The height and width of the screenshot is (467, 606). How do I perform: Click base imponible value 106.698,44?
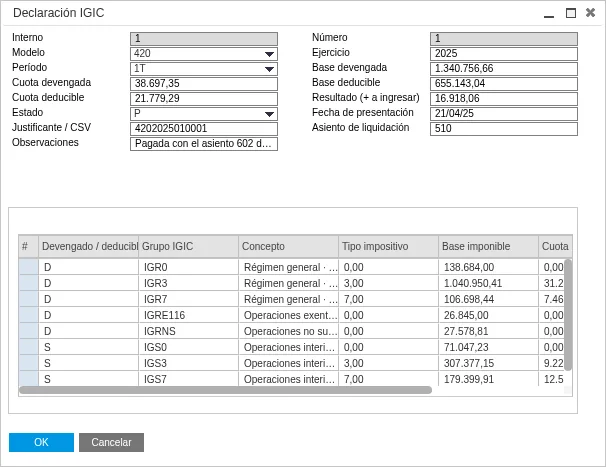tap(489, 299)
